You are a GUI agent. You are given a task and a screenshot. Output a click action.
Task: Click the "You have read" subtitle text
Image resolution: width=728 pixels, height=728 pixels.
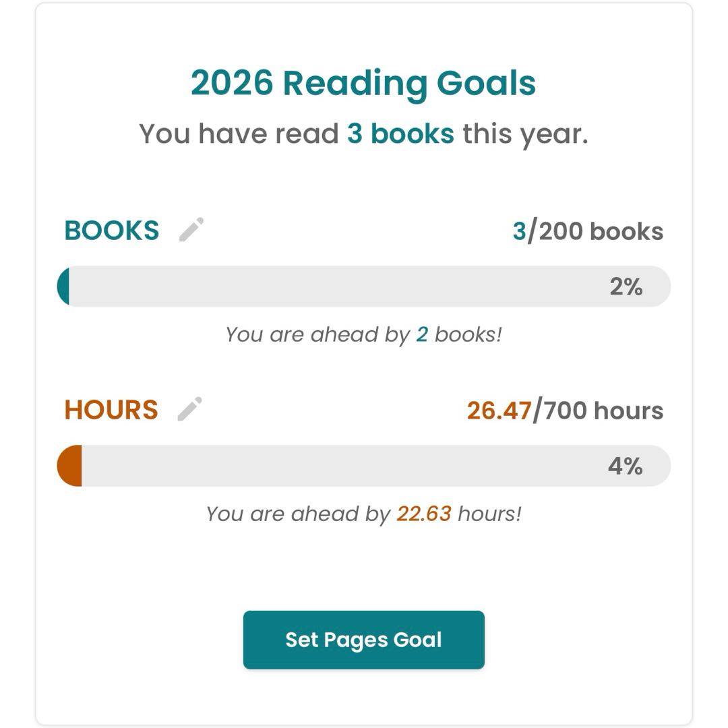point(239,133)
